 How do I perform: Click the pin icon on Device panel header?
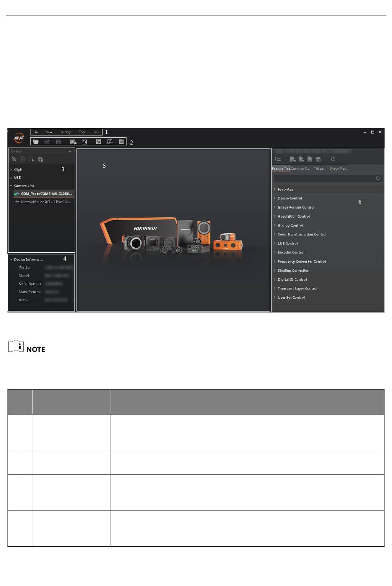(x=70, y=151)
